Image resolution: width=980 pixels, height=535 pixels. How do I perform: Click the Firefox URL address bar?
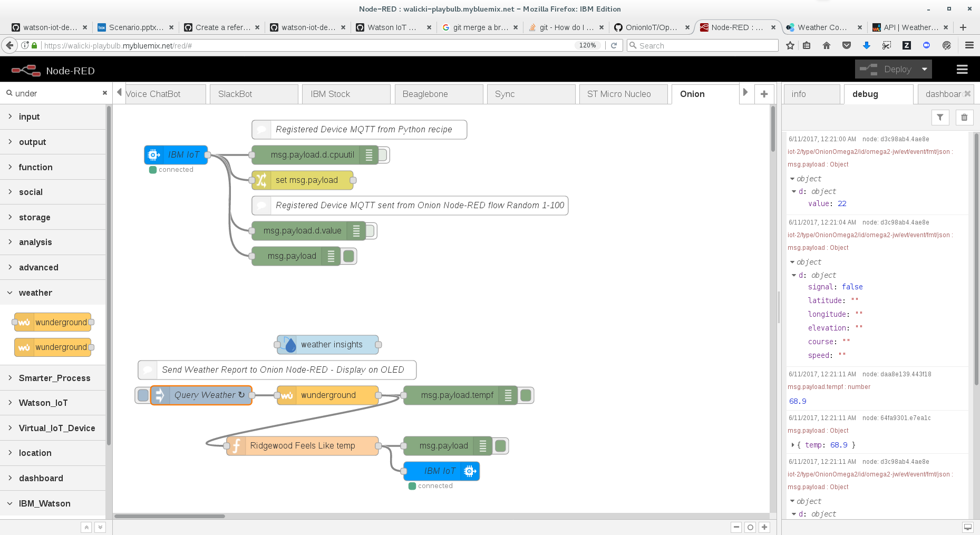[308, 46]
